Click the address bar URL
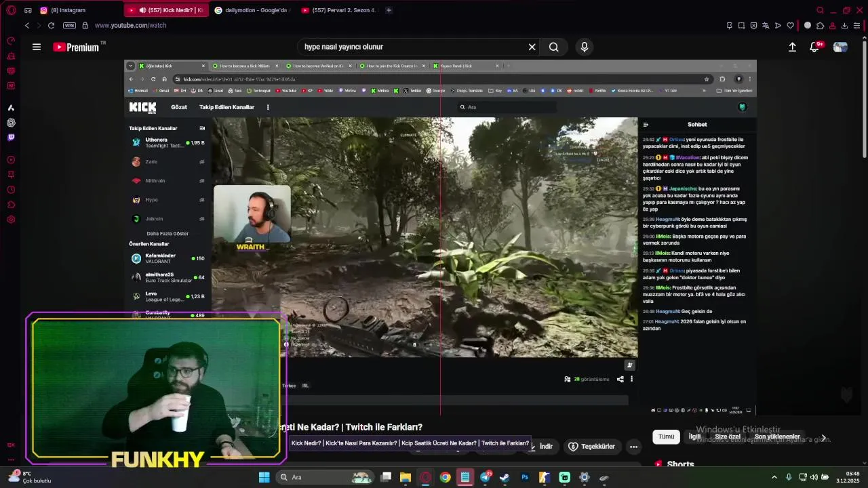Screen dimensions: 868x488 pyautogui.click(x=130, y=26)
